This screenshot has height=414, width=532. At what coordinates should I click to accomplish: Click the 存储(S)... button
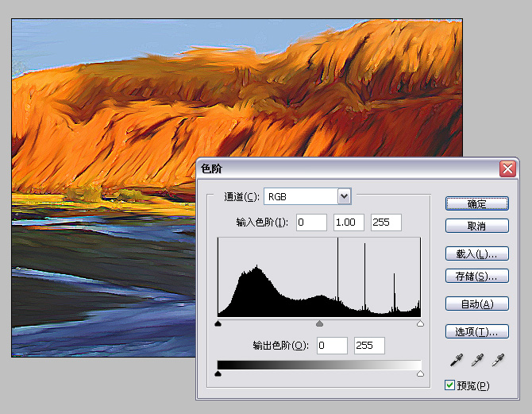pyautogui.click(x=476, y=276)
